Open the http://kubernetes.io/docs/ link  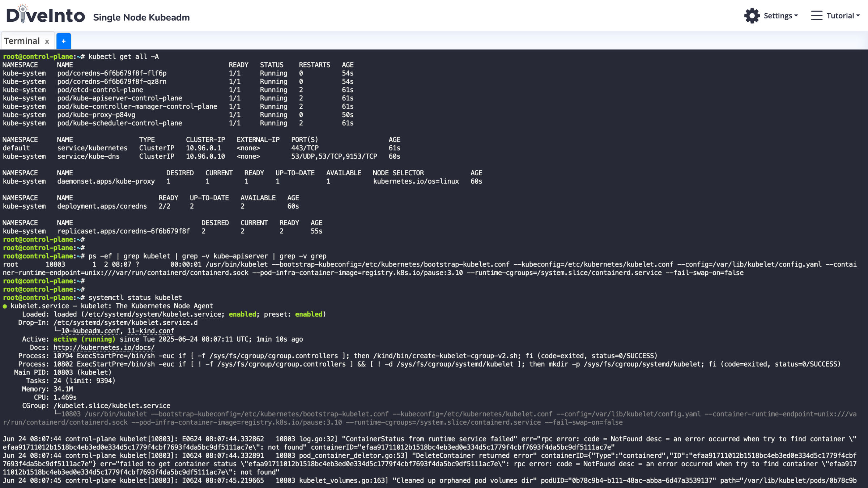104,347
